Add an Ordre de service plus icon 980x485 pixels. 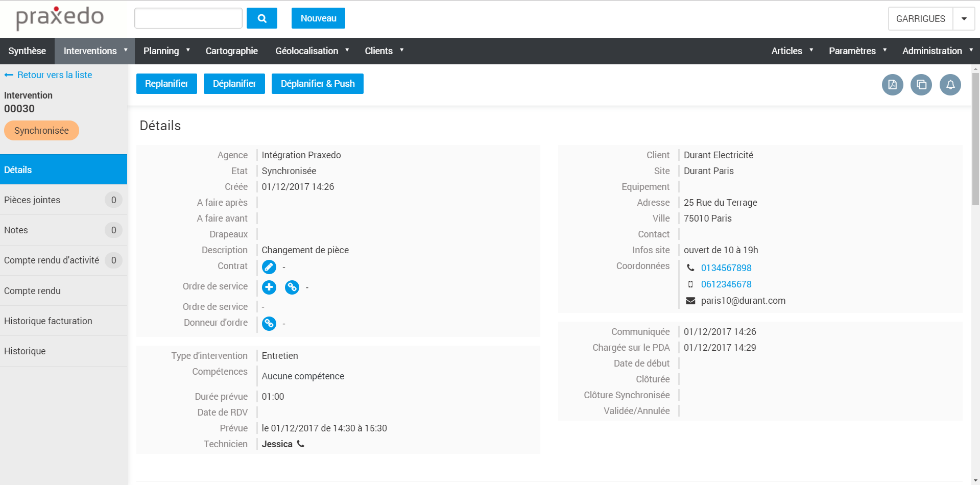(x=269, y=287)
